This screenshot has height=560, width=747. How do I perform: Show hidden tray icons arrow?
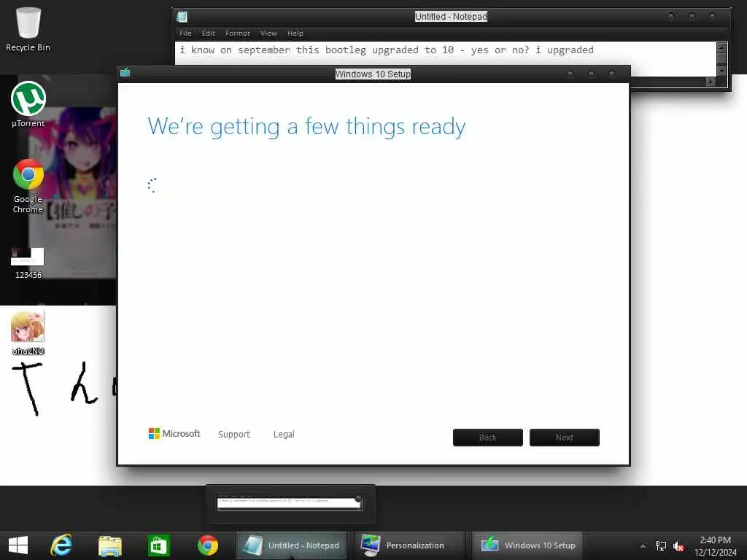(643, 546)
